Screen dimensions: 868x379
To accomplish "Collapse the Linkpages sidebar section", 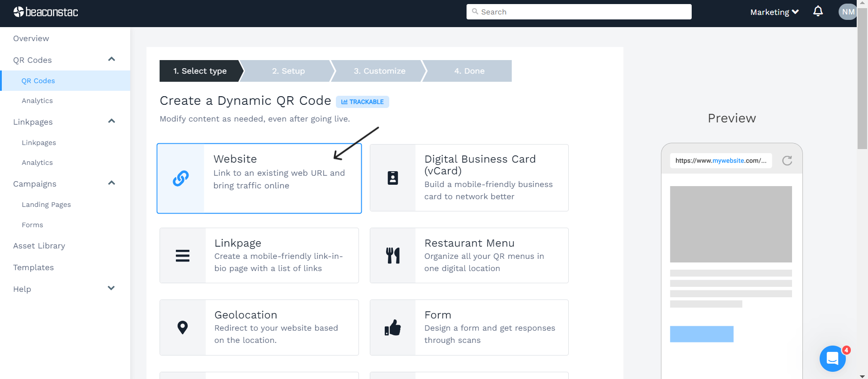I will tap(112, 122).
